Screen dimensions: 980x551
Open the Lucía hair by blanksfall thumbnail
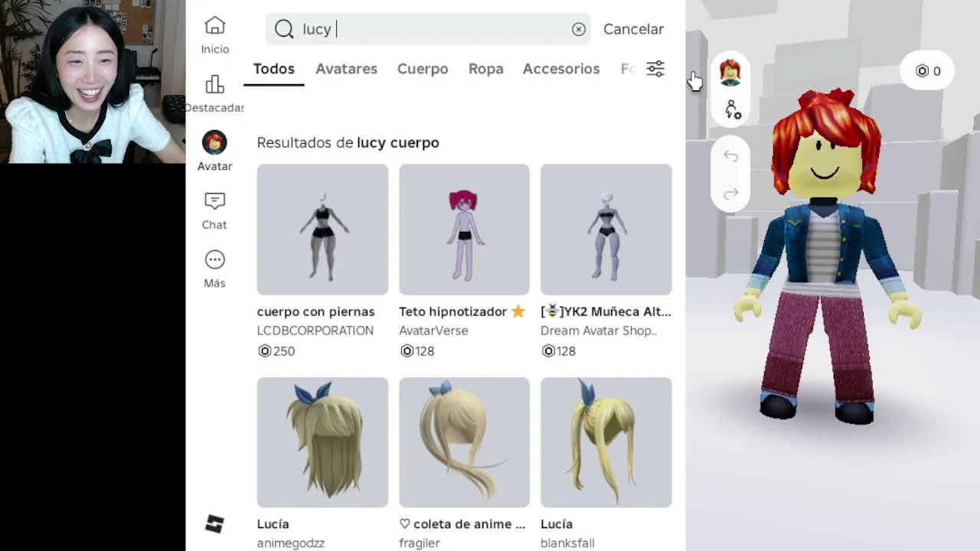click(606, 442)
